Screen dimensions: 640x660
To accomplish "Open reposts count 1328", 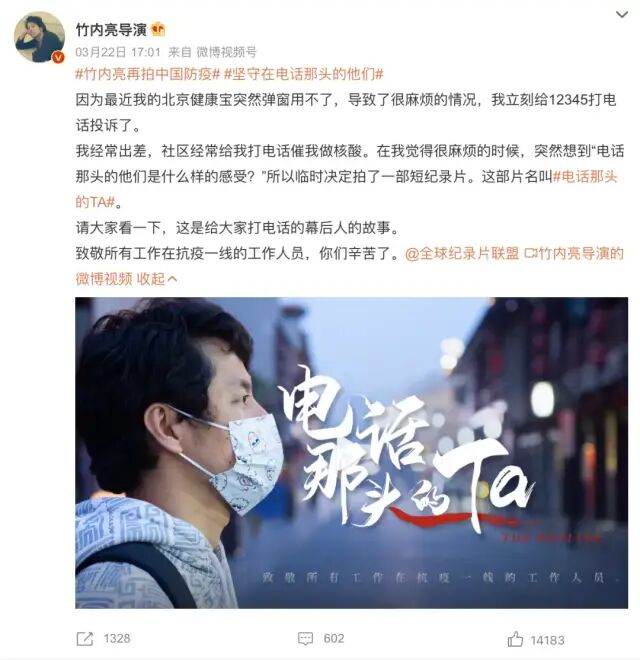I will [x=117, y=639].
